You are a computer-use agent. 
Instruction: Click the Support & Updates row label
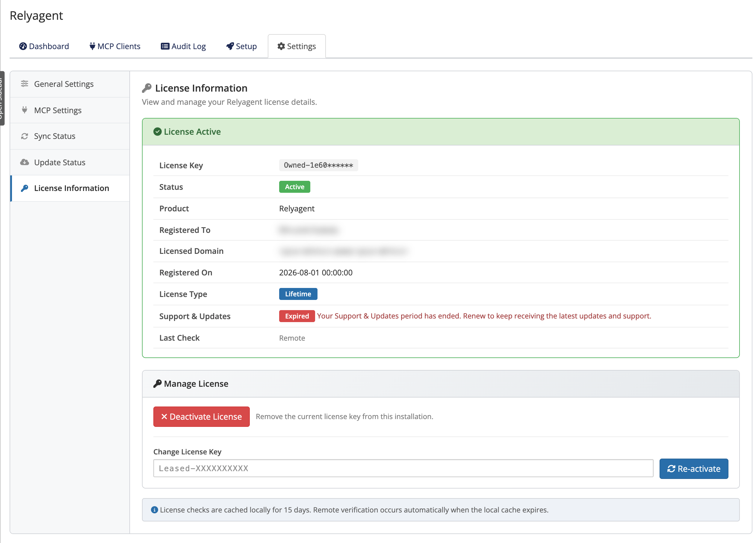tap(195, 316)
